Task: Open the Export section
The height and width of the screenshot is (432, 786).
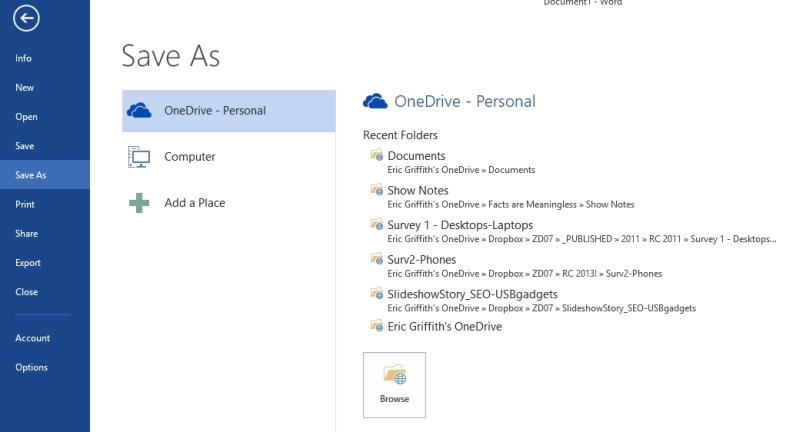Action: (x=28, y=263)
